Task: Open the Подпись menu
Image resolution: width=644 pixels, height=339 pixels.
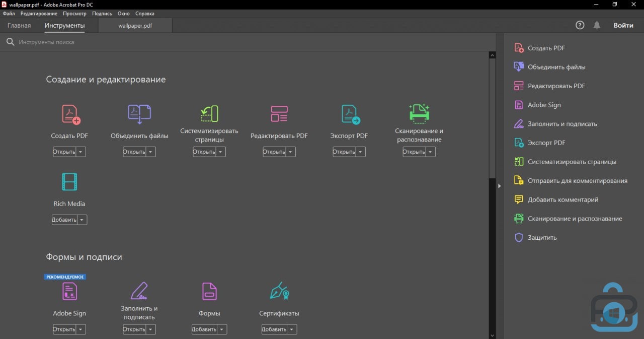Action: click(x=102, y=14)
